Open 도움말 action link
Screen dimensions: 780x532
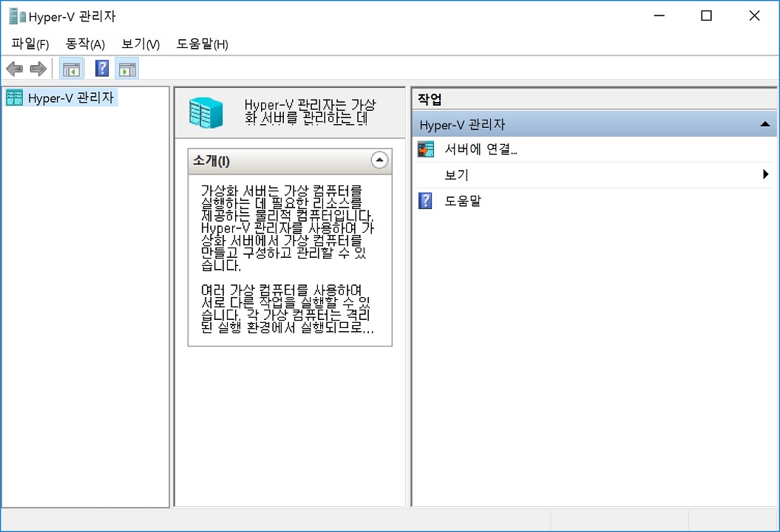[463, 201]
